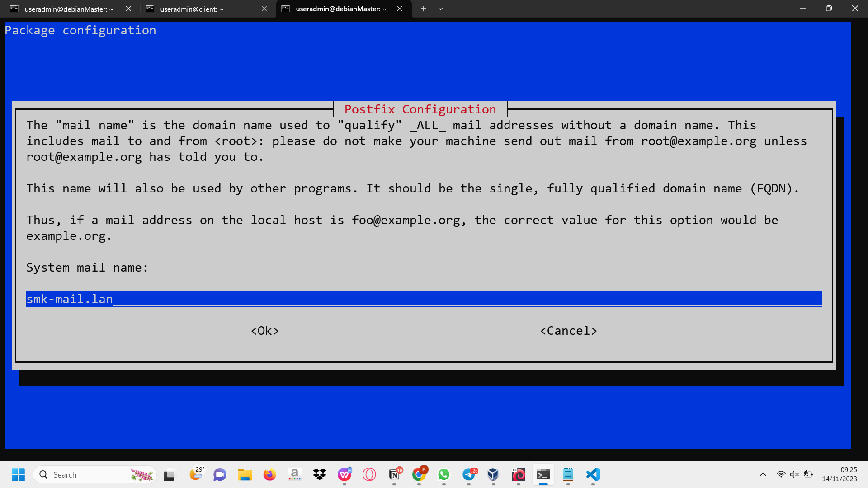The image size is (868, 488).
Task: Show hidden system tray icons
Action: 763,474
